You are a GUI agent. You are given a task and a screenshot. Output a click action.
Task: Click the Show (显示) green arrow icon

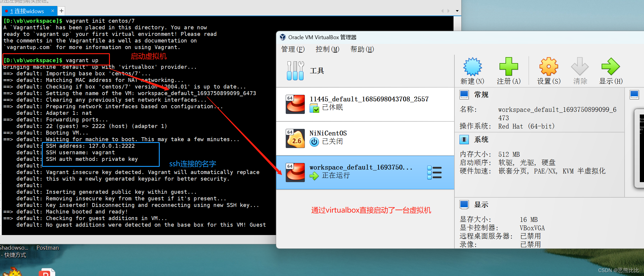pyautogui.click(x=611, y=66)
